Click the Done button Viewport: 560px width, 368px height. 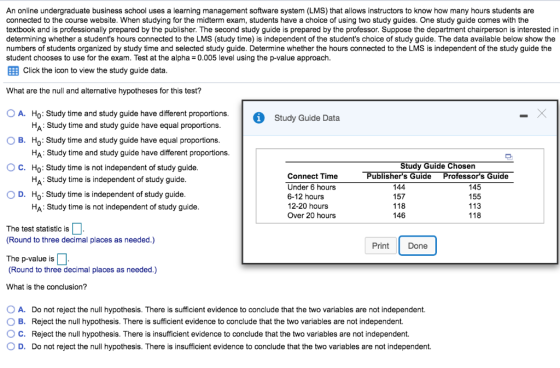pos(418,246)
